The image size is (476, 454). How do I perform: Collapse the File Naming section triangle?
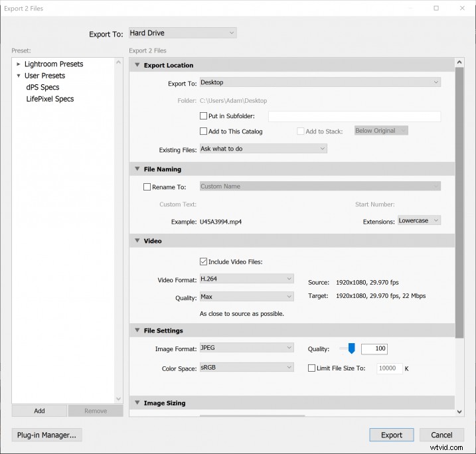137,169
